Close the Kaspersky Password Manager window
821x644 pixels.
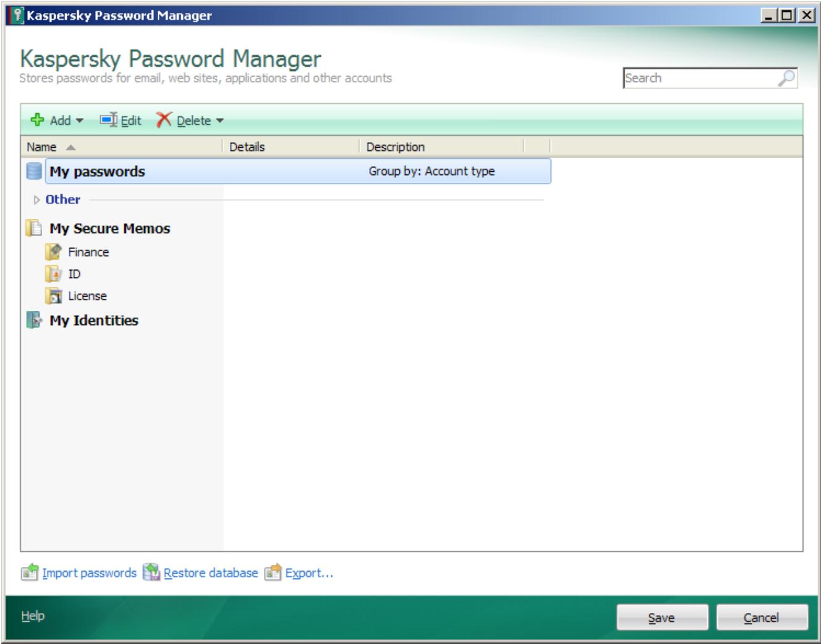tap(806, 15)
